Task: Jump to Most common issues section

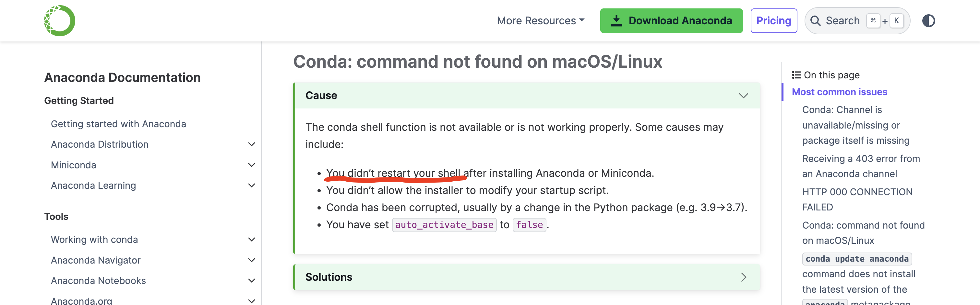Action: point(839,92)
